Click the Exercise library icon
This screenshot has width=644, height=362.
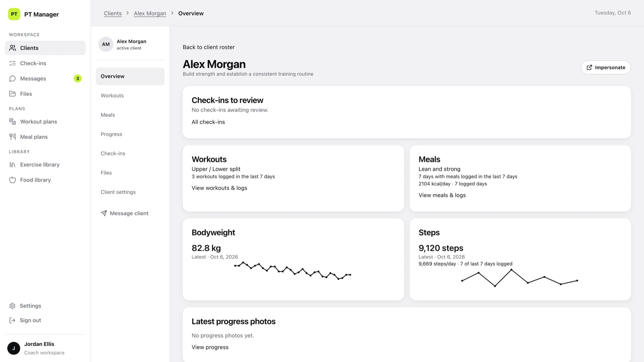[12, 164]
